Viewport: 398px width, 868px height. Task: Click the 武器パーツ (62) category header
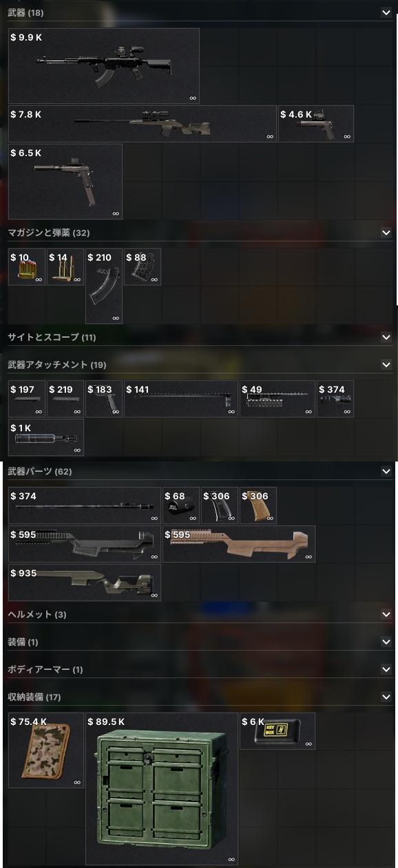[200, 471]
